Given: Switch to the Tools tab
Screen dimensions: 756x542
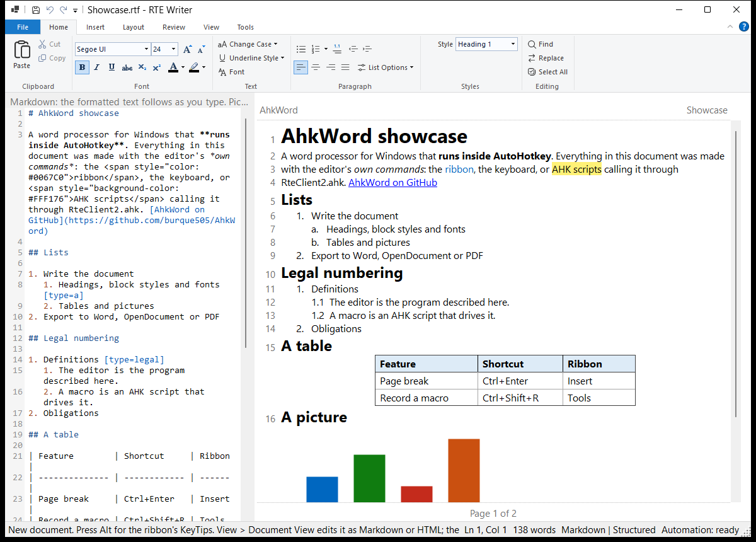Looking at the screenshot, I should (x=246, y=27).
